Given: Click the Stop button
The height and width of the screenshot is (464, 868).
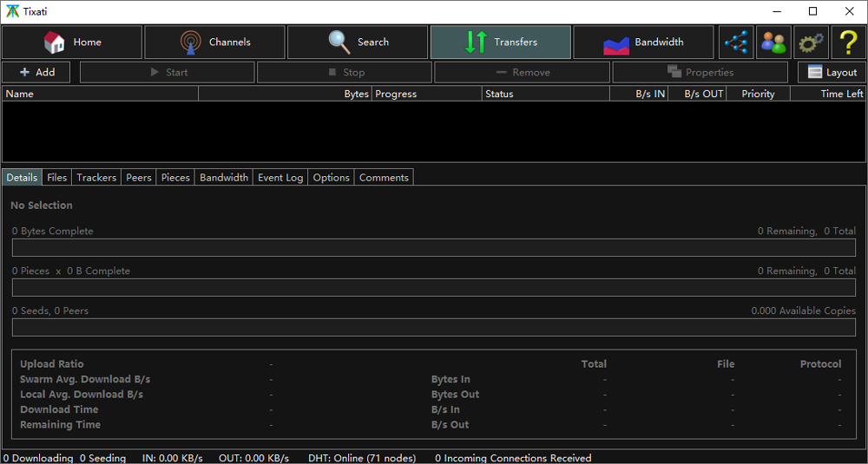Looking at the screenshot, I should tap(345, 73).
